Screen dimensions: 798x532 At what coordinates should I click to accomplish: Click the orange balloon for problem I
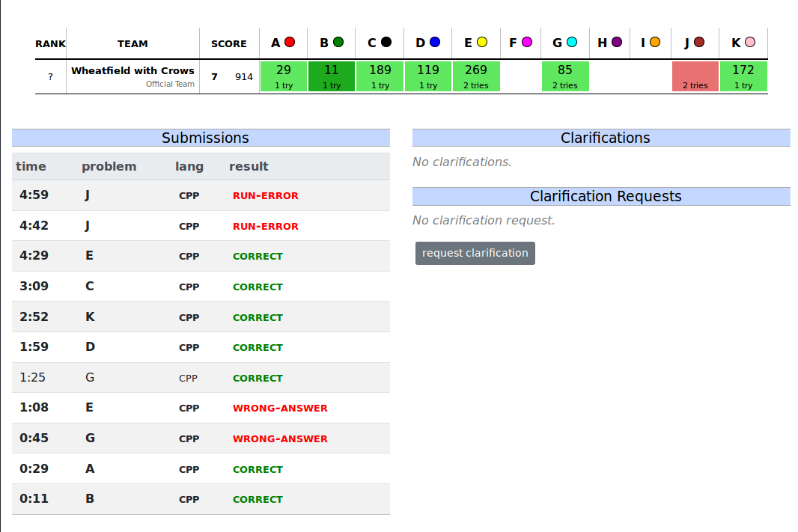[x=655, y=43]
